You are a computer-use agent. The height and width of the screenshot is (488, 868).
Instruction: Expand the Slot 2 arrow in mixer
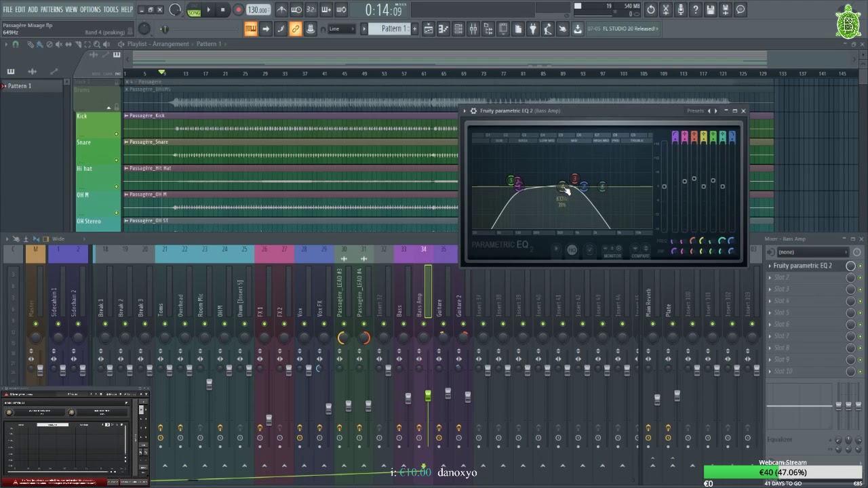coord(770,278)
